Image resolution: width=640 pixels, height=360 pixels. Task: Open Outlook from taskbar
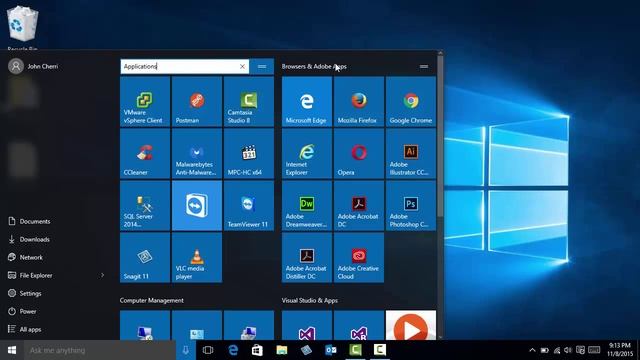tap(331, 350)
